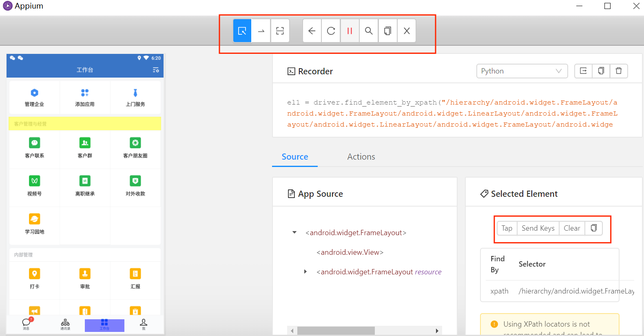
Task: Click 内部管理 section label in phone
Action: tap(23, 255)
